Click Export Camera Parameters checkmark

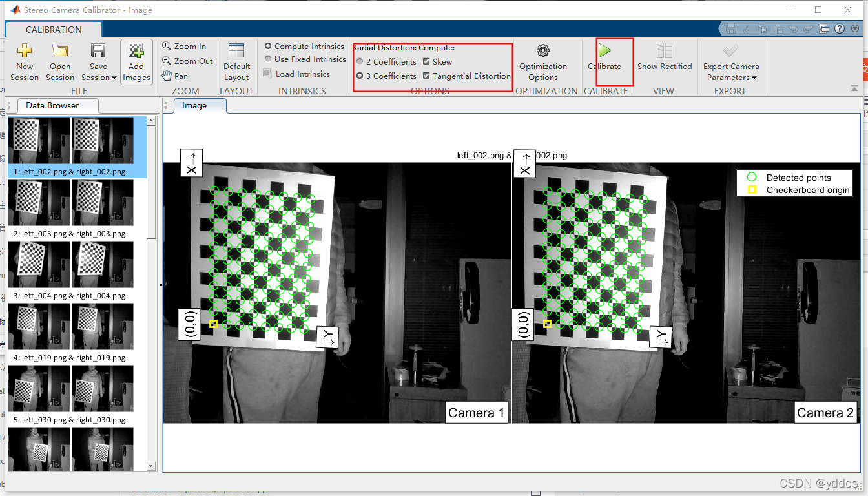point(731,50)
